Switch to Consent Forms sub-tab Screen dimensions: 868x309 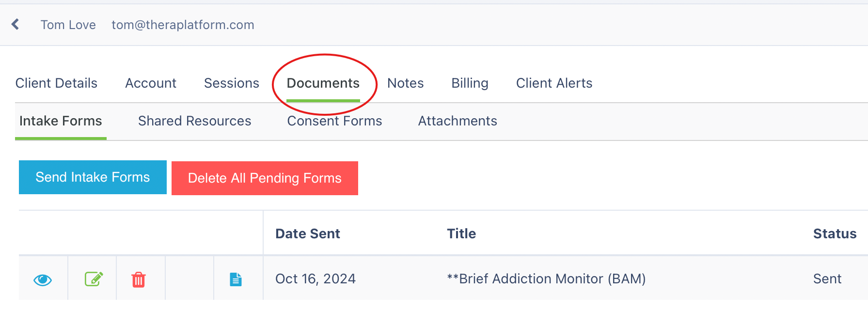point(334,121)
